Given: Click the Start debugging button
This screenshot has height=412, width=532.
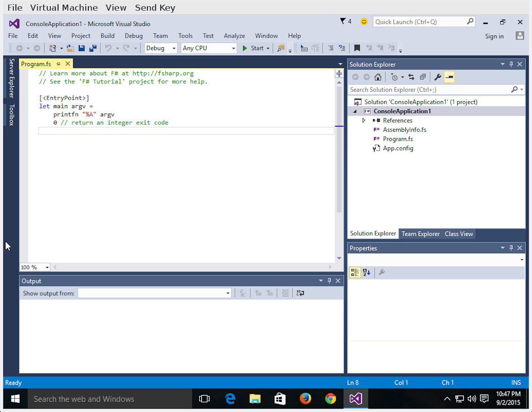Looking at the screenshot, I should coord(253,48).
